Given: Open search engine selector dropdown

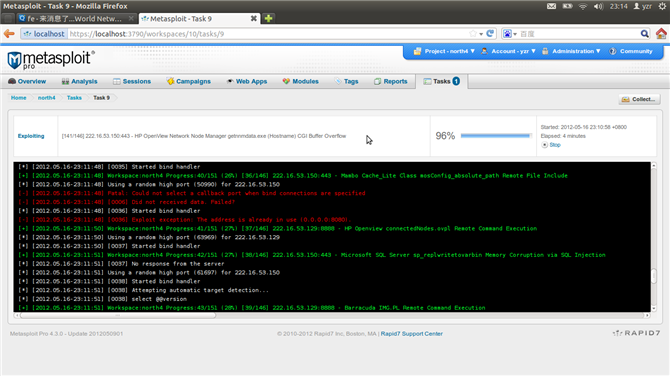Looking at the screenshot, I should coord(509,34).
